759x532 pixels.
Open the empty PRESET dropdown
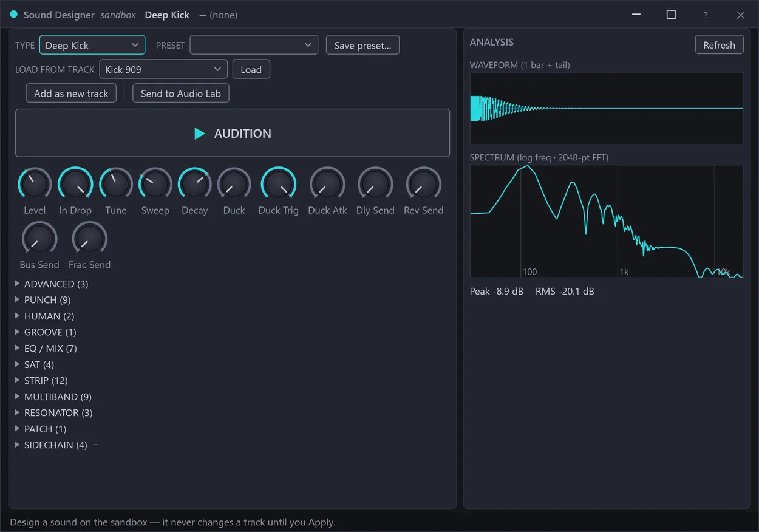coord(254,45)
